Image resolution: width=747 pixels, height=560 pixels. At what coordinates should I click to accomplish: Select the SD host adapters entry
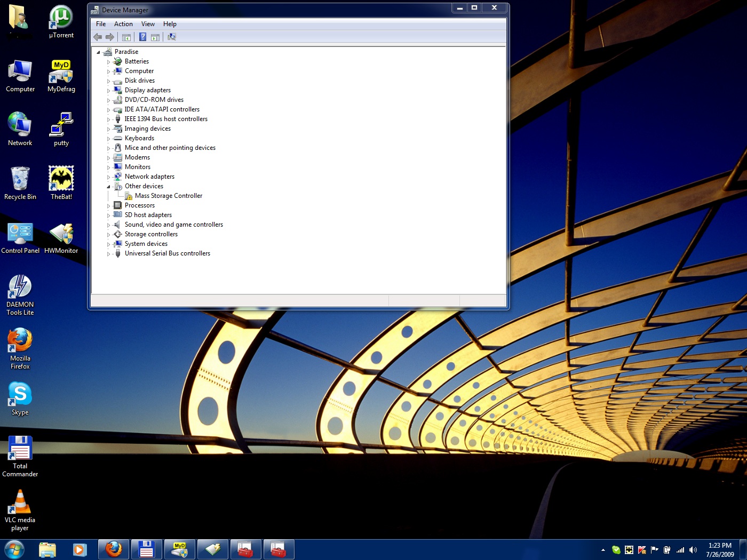coord(148,215)
